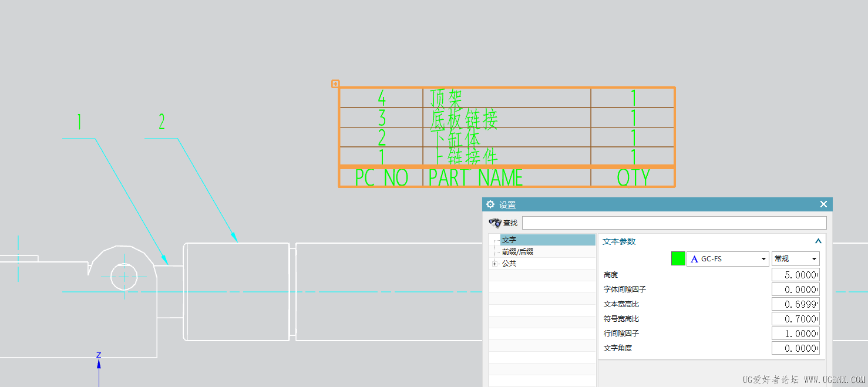Select balloon callout number 1
868x387 pixels.
coord(79,122)
